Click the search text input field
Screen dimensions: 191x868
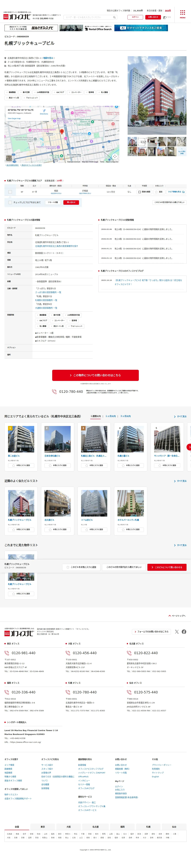click(x=88, y=17)
